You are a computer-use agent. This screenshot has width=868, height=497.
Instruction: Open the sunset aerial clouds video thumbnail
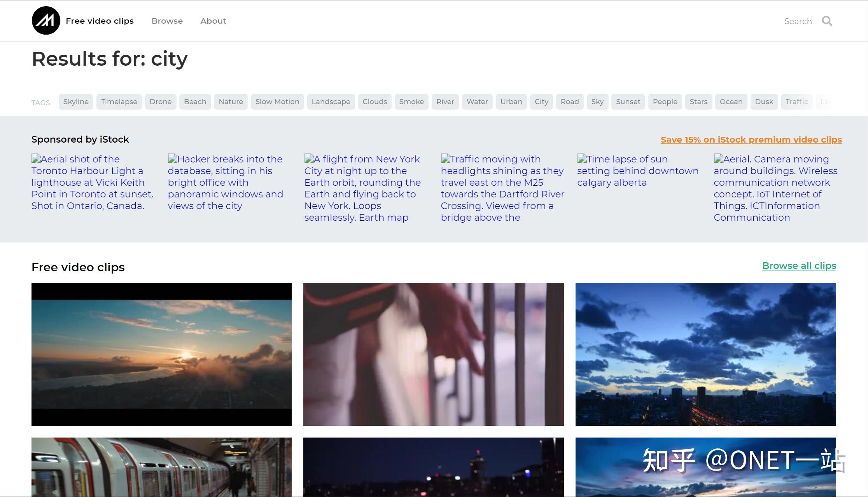[x=161, y=354]
